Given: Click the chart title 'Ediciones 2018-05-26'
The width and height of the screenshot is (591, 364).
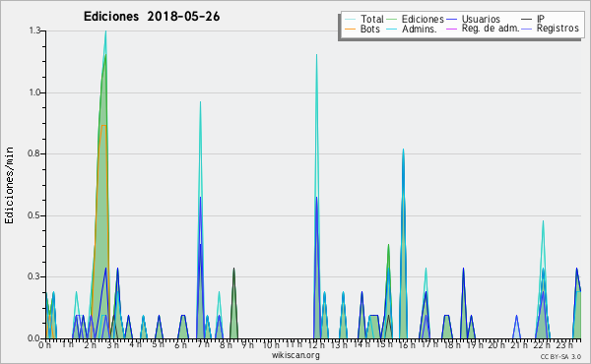Looking at the screenshot, I should coord(152,17).
